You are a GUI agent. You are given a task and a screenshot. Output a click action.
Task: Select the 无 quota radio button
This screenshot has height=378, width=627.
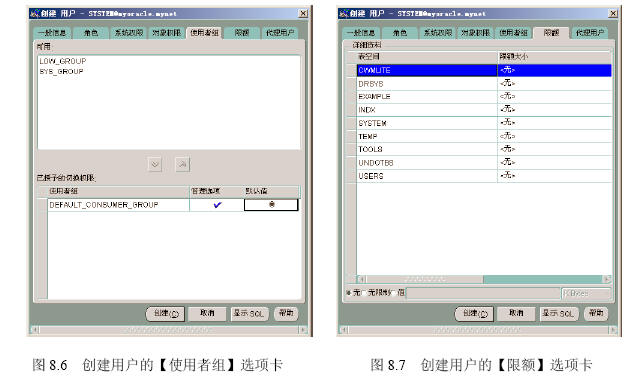(x=348, y=293)
